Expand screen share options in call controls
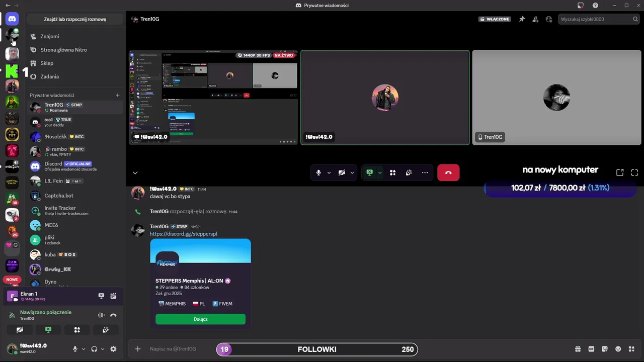Image resolution: width=644 pixels, height=362 pixels. (380, 172)
